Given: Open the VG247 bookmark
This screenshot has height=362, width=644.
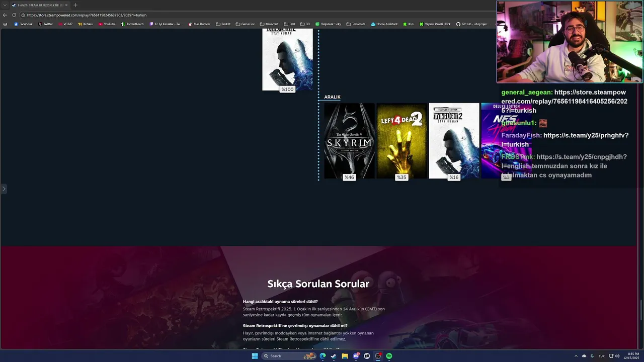Looking at the screenshot, I should point(65,24).
